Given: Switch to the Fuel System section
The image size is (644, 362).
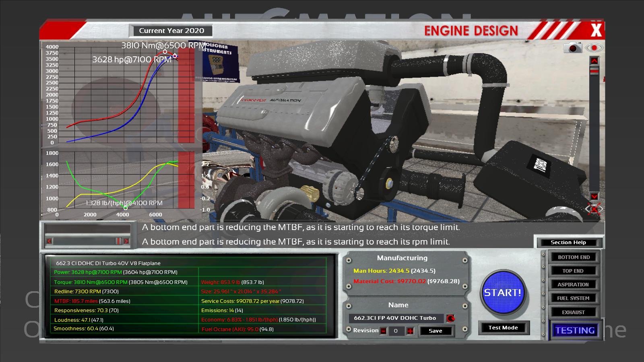Looking at the screenshot, I should tap(574, 298).
